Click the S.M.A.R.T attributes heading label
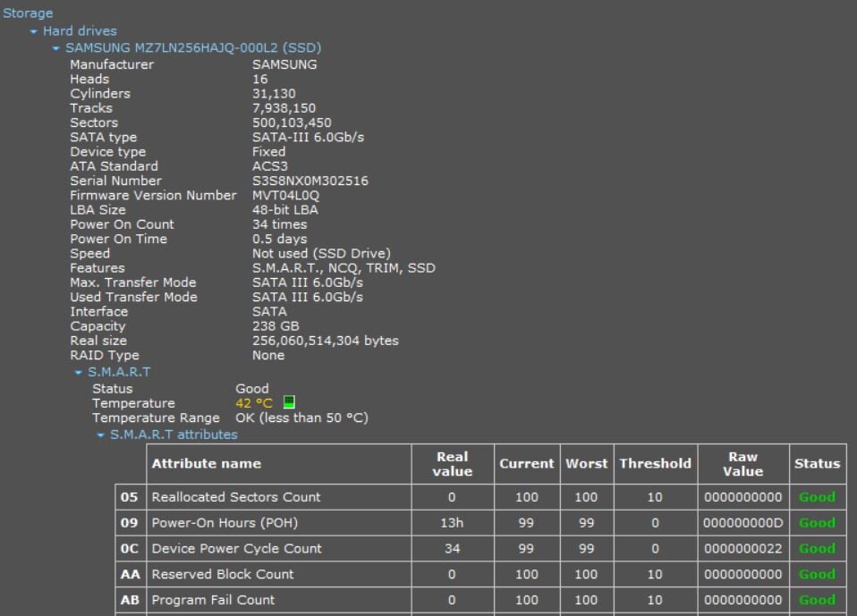 pos(174,435)
